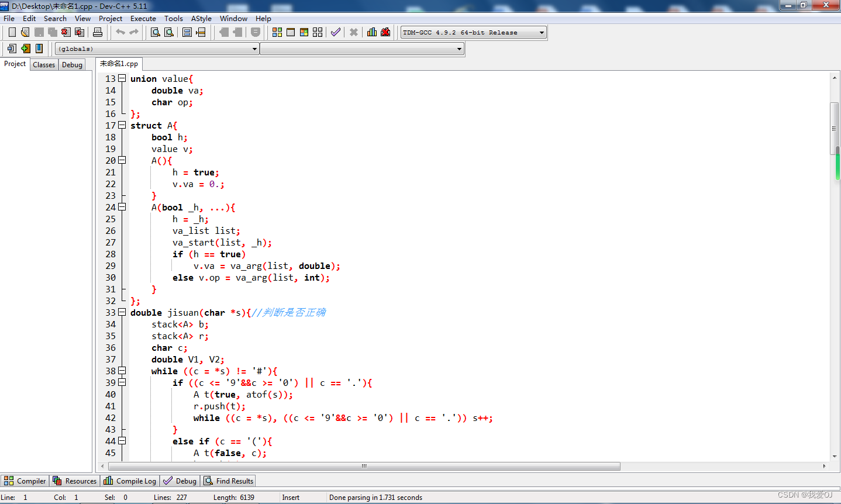
Task: Open the bottom Debug tab
Action: tap(180, 481)
